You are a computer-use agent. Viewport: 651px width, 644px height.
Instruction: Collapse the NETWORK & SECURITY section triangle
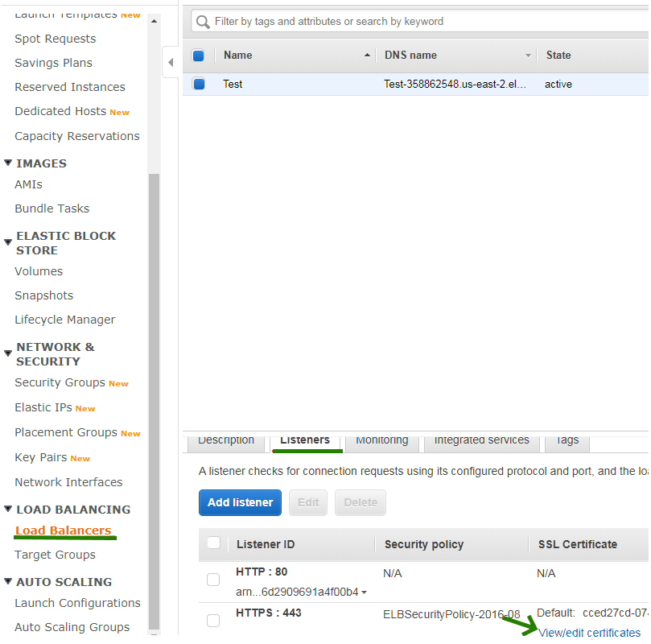point(8,353)
